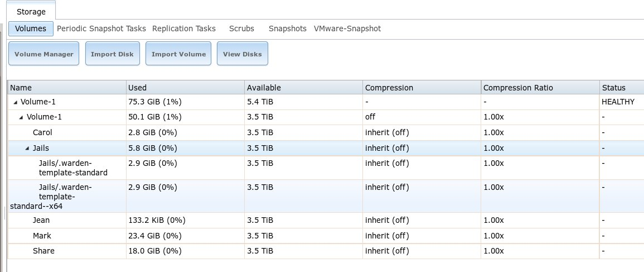644x272 pixels.
Task: Click the Jean row's inherit (off) cell
Action: (422, 220)
